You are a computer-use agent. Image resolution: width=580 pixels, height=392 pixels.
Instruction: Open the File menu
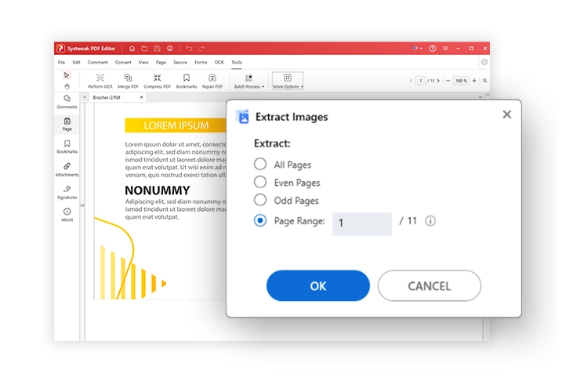tap(61, 62)
